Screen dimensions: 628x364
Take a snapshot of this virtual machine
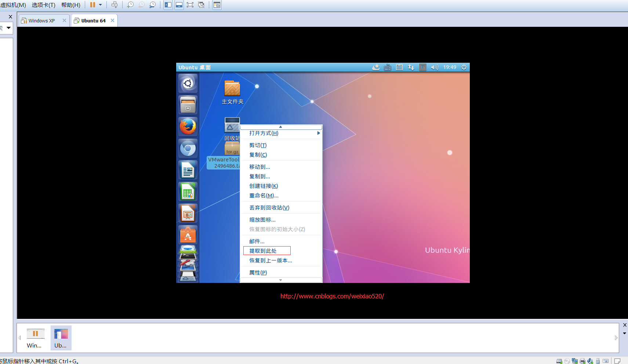pyautogui.click(x=130, y=5)
